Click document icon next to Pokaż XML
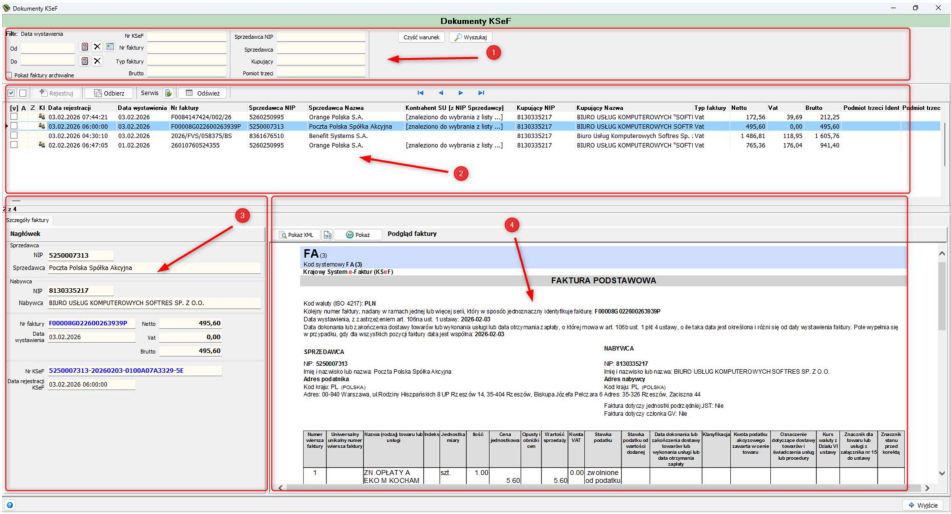 click(328, 235)
